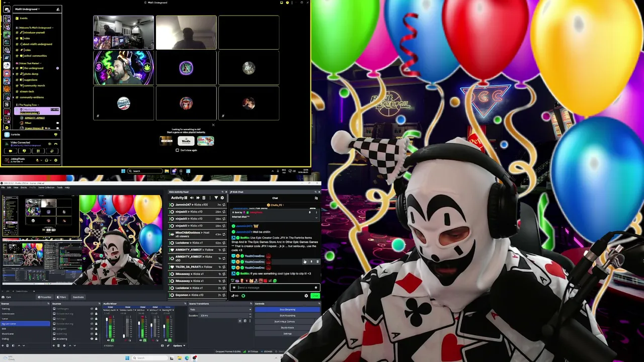Viewport: 644px width, 362px height.
Task: Open Audio Mixer Options dropdown
Action: pos(179,346)
